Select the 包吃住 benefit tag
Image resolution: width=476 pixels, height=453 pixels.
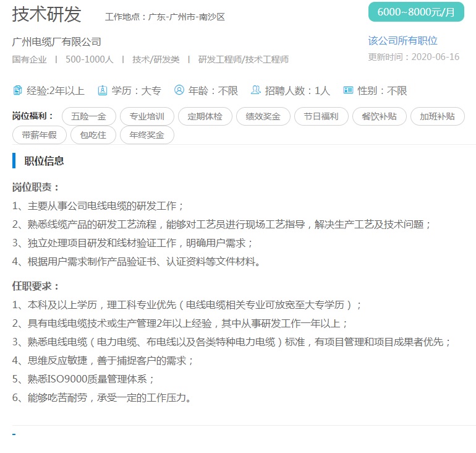[93, 135]
